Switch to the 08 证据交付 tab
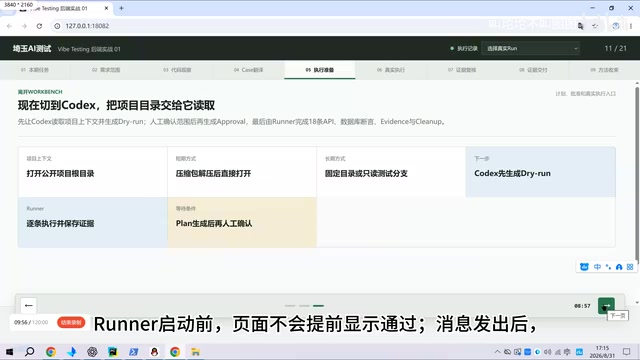The width and height of the screenshot is (640, 360). [x=533, y=70]
